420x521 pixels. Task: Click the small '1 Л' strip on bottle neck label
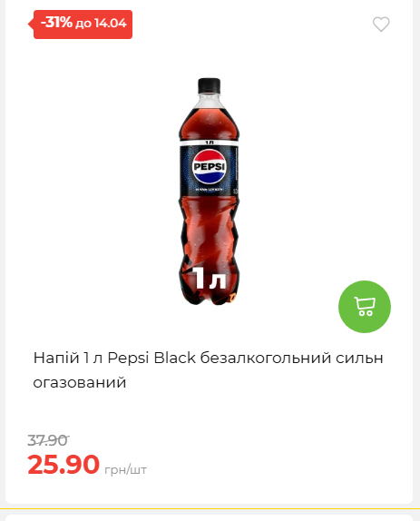(210, 143)
